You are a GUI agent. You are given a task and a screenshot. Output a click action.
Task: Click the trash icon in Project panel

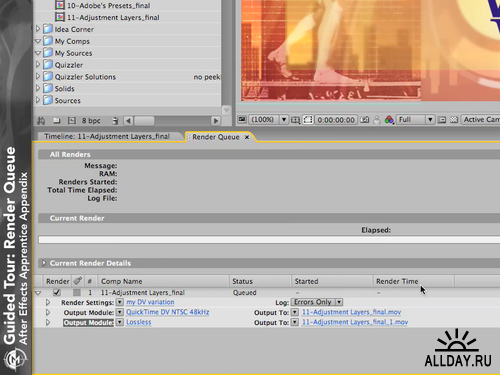click(x=115, y=121)
